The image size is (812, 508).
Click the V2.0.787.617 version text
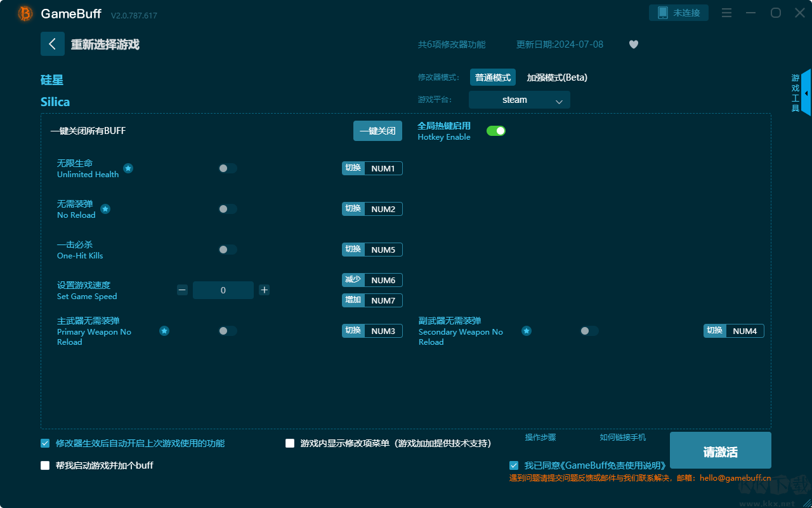pos(134,15)
